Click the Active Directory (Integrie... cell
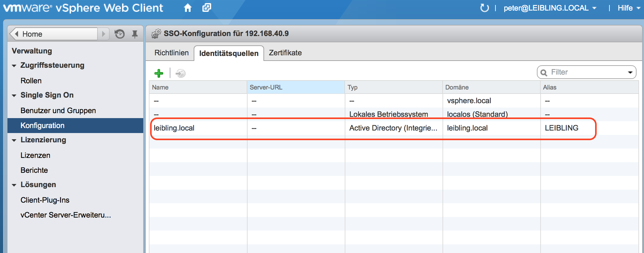Viewport: 644px width, 253px height. coord(393,128)
